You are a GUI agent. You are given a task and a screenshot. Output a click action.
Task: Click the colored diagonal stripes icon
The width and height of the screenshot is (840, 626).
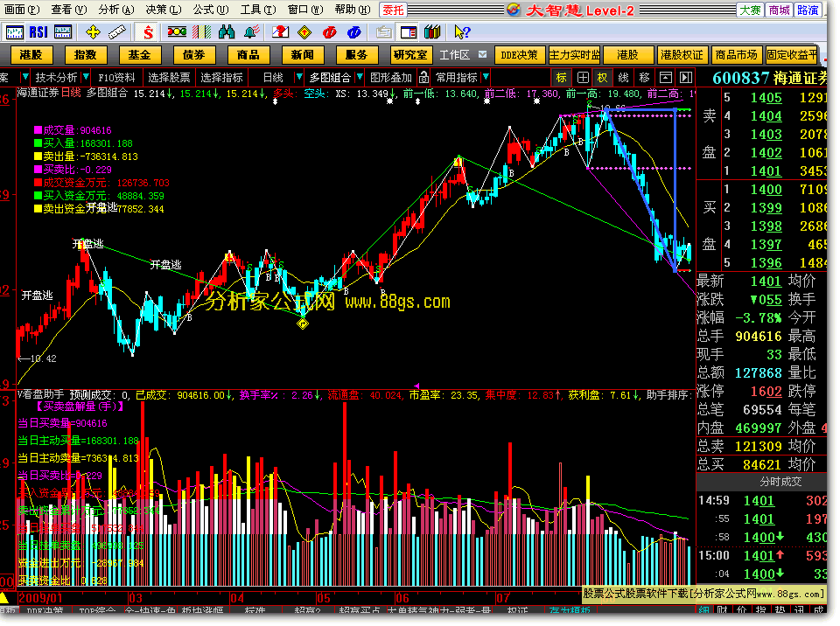pyautogui.click(x=201, y=32)
